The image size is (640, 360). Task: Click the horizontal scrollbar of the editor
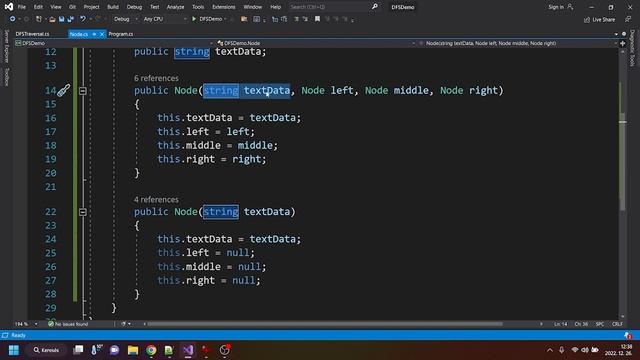[324, 324]
